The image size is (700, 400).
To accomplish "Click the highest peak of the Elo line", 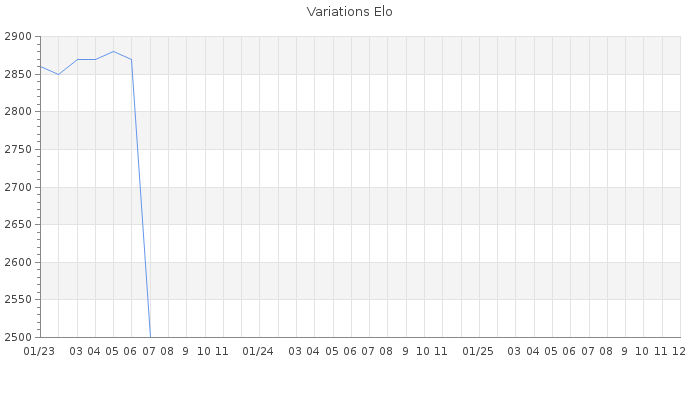I will 113,51.
